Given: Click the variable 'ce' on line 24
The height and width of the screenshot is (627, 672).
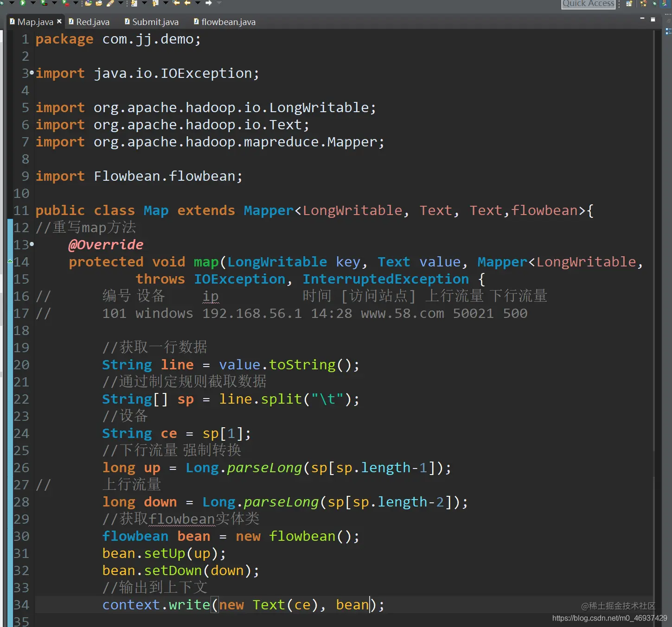Looking at the screenshot, I should pyautogui.click(x=169, y=433).
